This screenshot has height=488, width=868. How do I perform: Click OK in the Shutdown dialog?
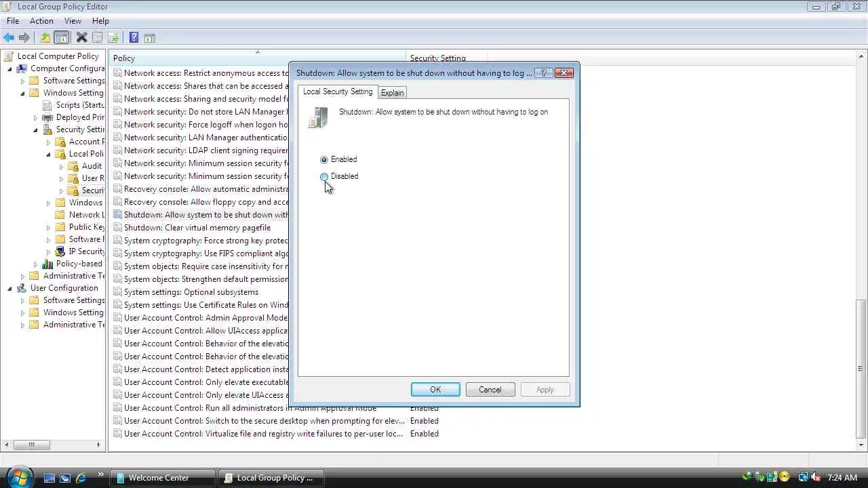point(435,390)
